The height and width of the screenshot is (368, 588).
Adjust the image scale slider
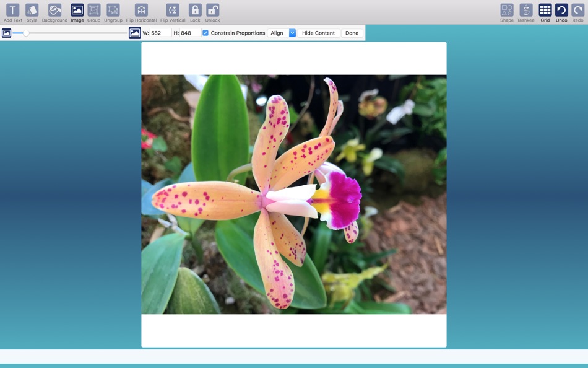[27, 33]
